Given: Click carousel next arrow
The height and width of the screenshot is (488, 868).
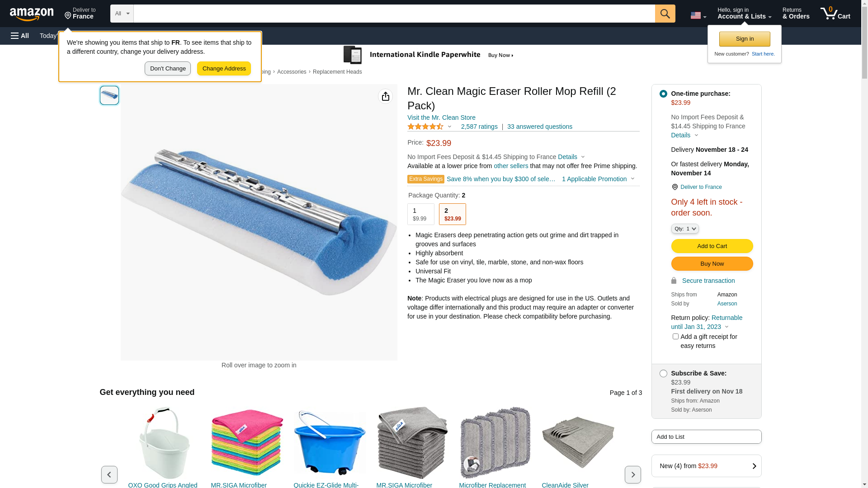Looking at the screenshot, I should coord(632,474).
